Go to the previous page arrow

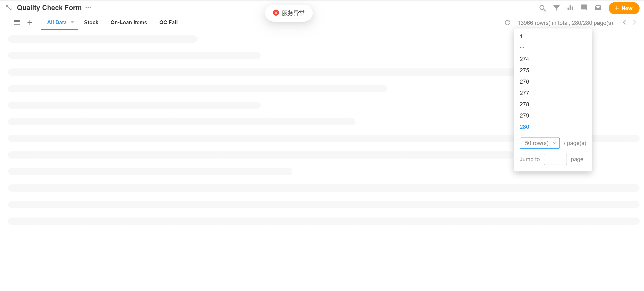click(x=624, y=22)
